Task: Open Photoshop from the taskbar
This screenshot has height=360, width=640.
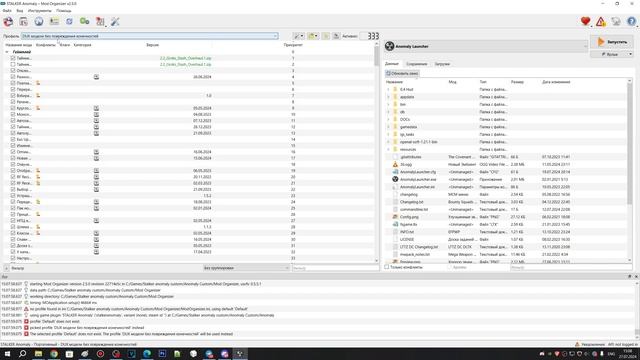Action: pyautogui.click(x=162, y=354)
